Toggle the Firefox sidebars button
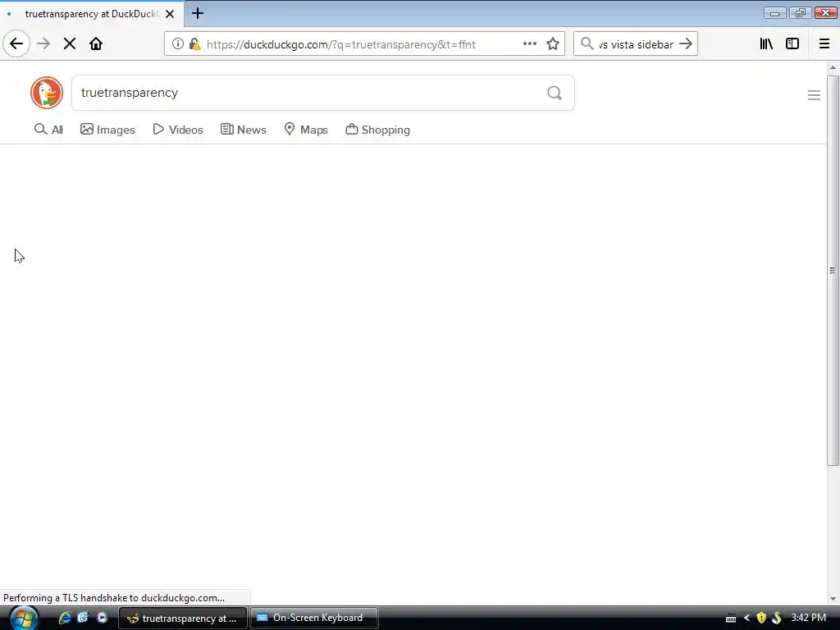840x630 pixels. coord(792,44)
